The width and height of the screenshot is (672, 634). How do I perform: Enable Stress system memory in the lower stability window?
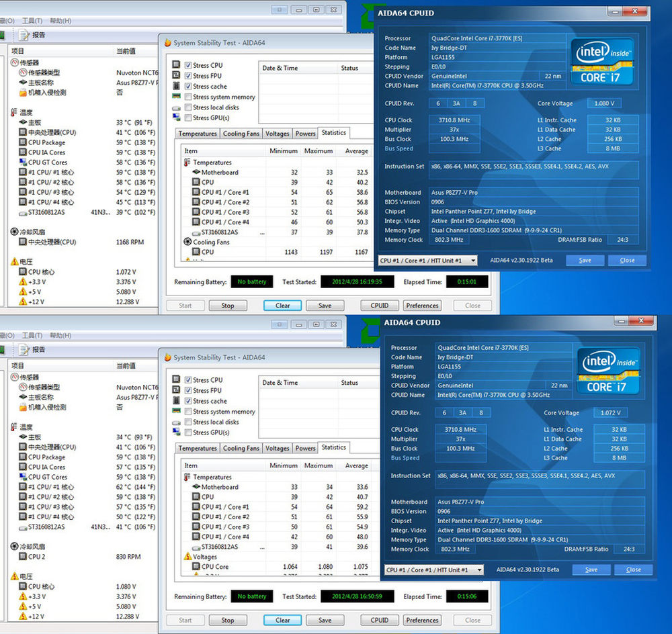[187, 411]
